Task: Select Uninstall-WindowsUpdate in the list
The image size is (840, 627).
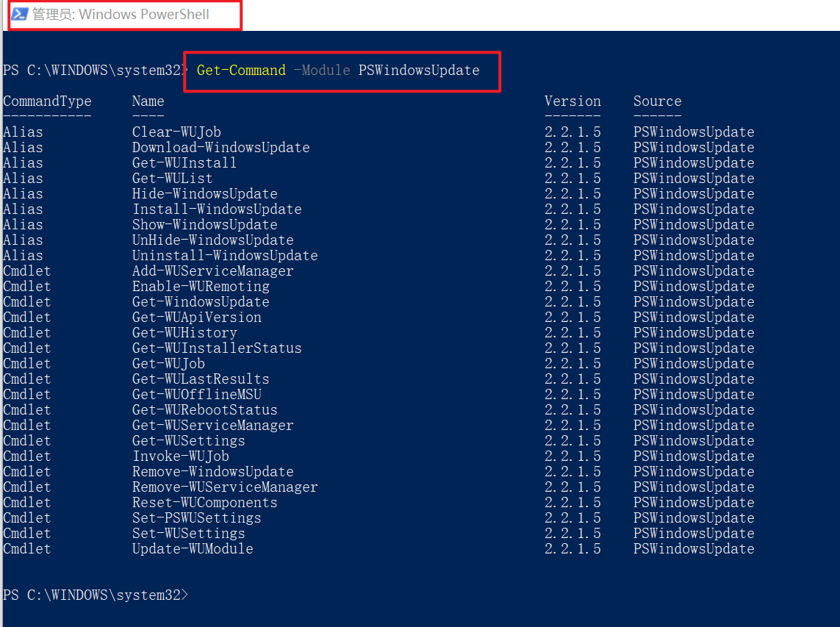Action: (225, 256)
